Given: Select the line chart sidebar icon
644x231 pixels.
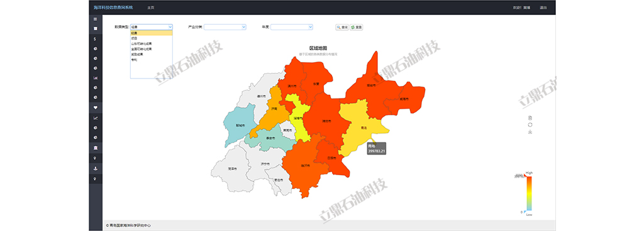Looking at the screenshot, I should (96, 118).
